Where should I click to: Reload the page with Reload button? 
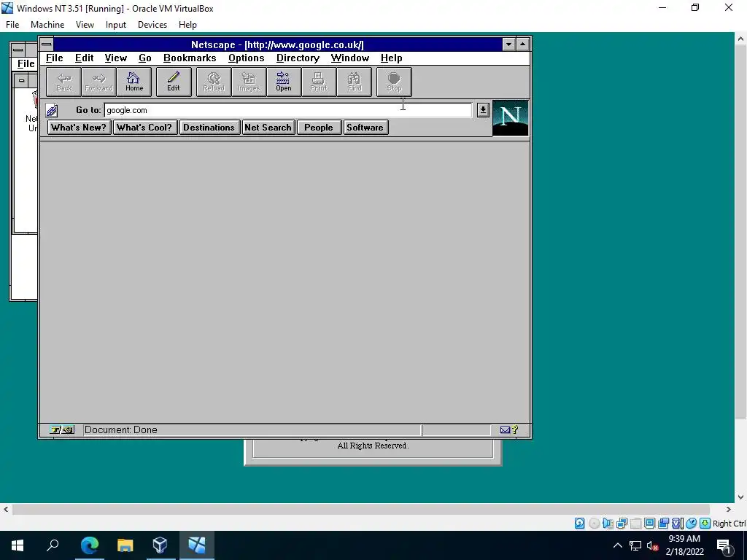214,82
